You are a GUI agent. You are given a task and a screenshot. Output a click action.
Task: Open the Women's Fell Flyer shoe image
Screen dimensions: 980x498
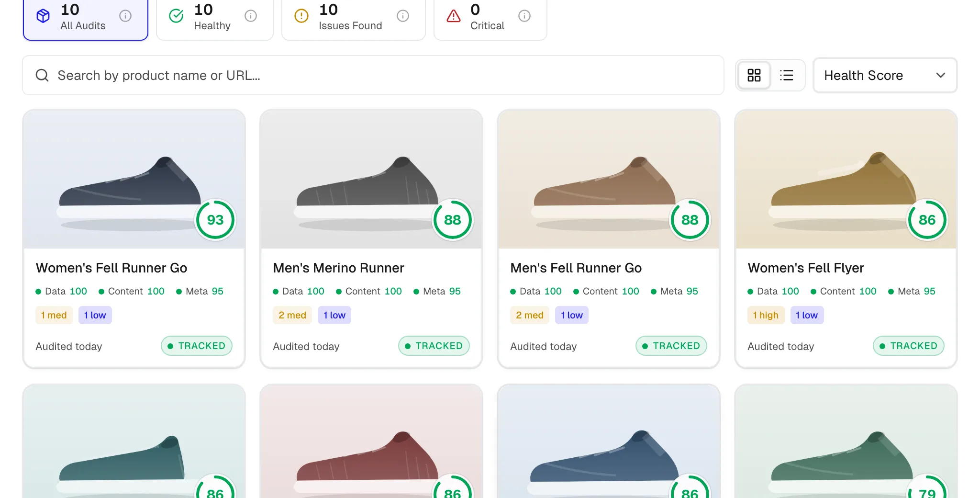(846, 180)
